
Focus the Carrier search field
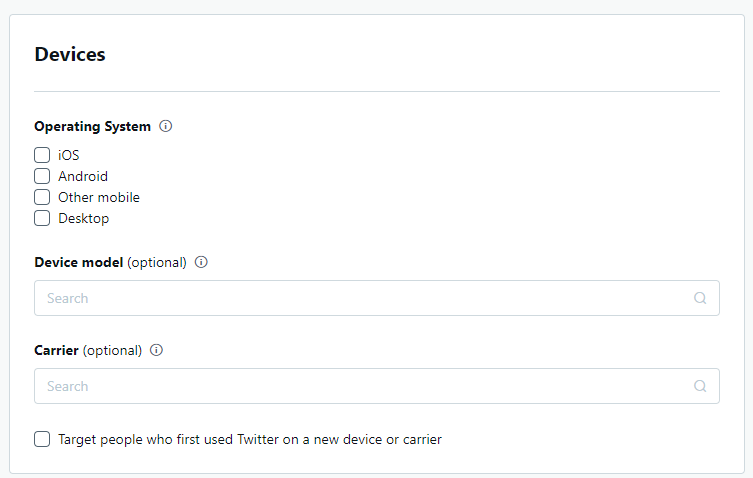pos(377,386)
